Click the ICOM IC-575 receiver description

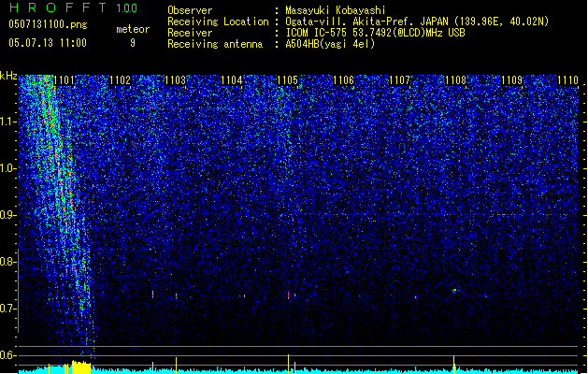point(375,33)
